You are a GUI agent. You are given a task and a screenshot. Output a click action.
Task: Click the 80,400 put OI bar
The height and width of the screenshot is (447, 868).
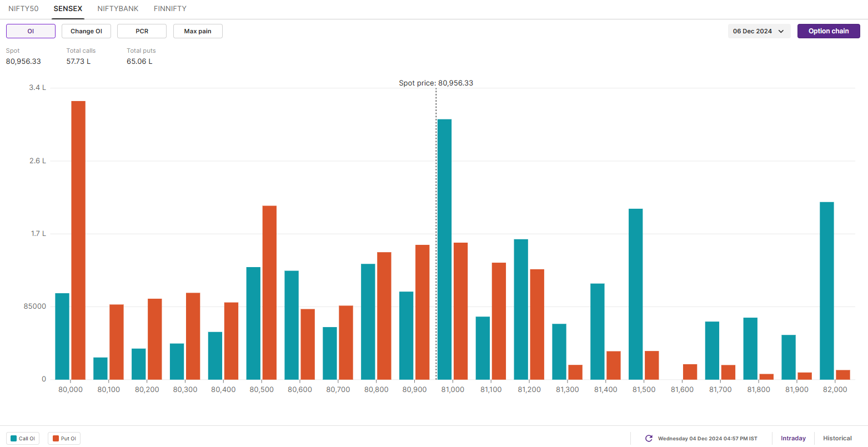tap(232, 341)
